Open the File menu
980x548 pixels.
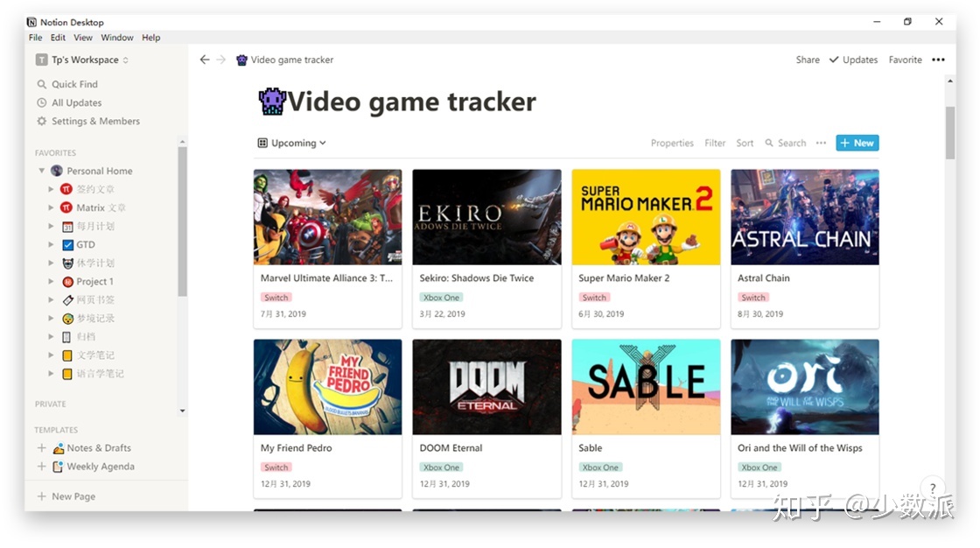[36, 38]
